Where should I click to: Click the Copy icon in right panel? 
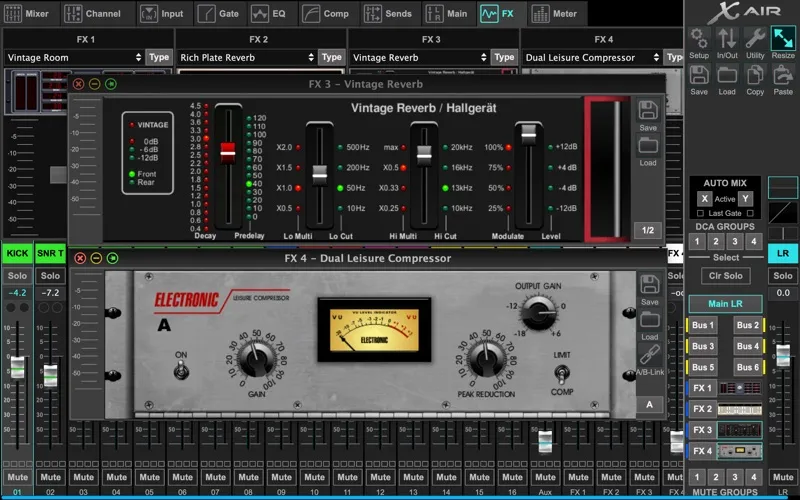pyautogui.click(x=755, y=80)
